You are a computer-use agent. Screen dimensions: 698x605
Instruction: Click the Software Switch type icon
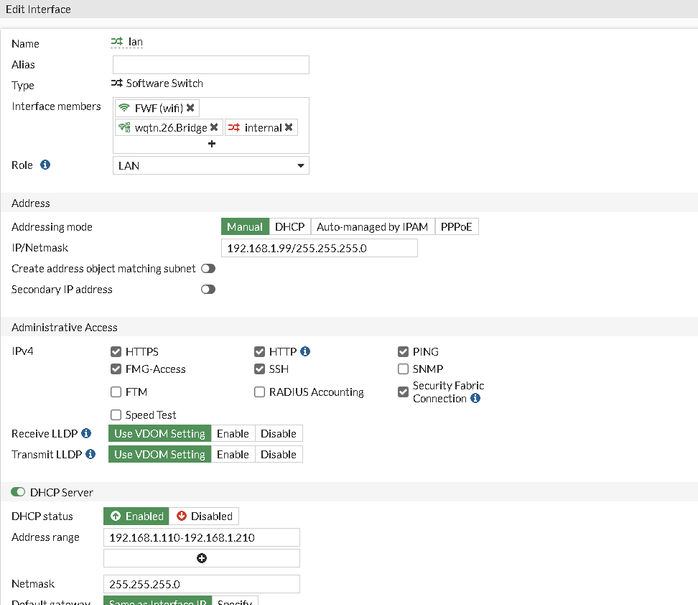pos(117,83)
